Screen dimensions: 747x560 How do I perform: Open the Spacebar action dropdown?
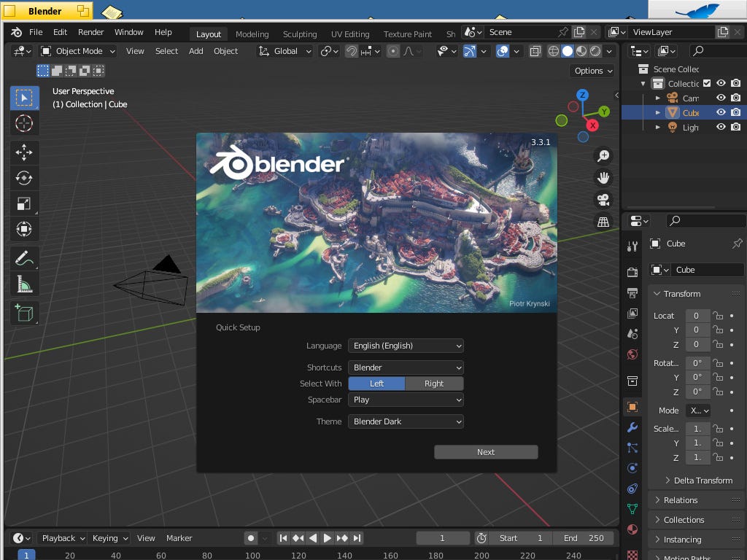click(x=406, y=400)
